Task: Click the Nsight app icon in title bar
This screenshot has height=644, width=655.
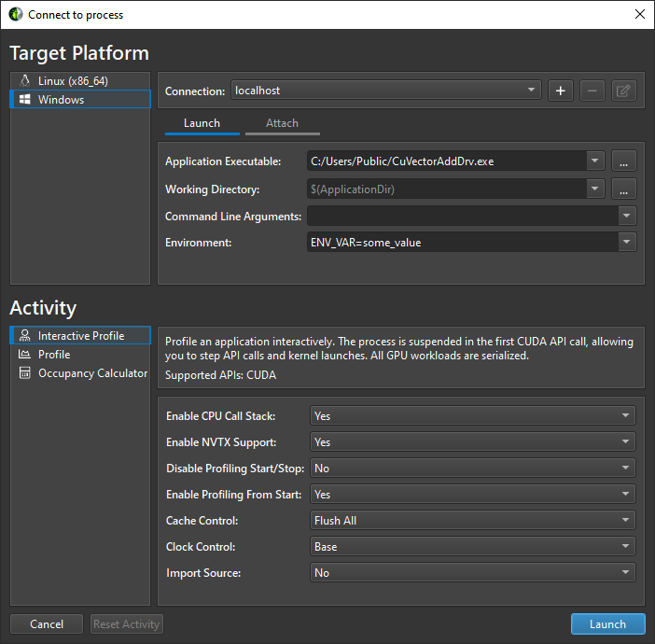Action: click(x=16, y=14)
